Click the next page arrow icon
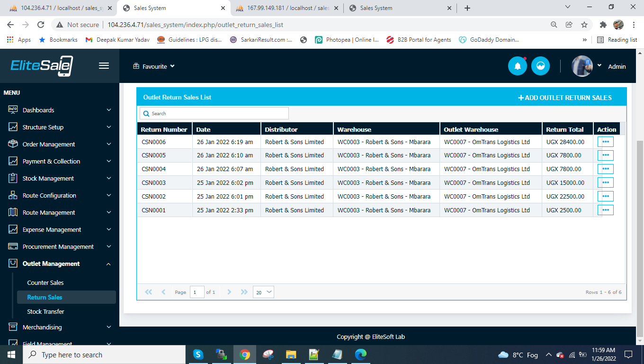This screenshot has width=644, height=364. (229, 292)
